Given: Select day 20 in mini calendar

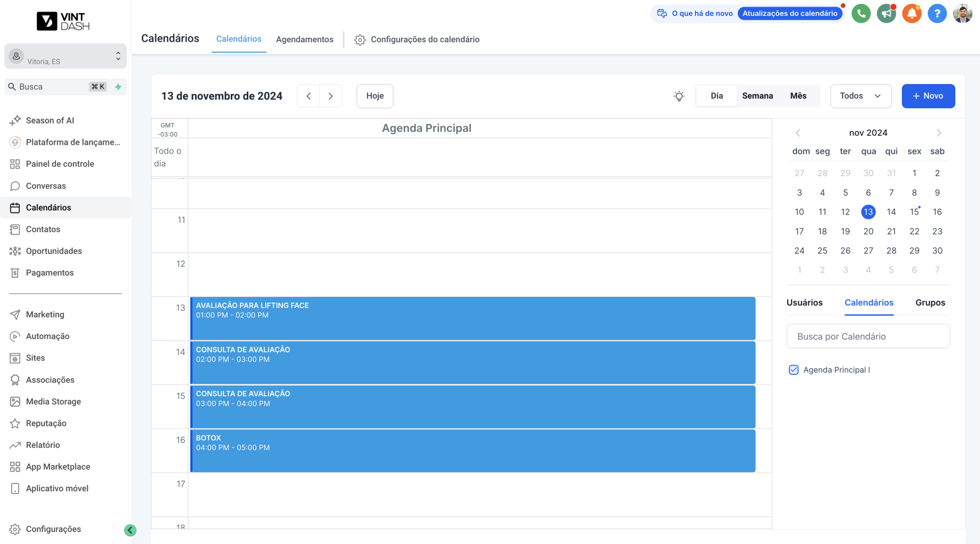Looking at the screenshot, I should [x=868, y=232].
